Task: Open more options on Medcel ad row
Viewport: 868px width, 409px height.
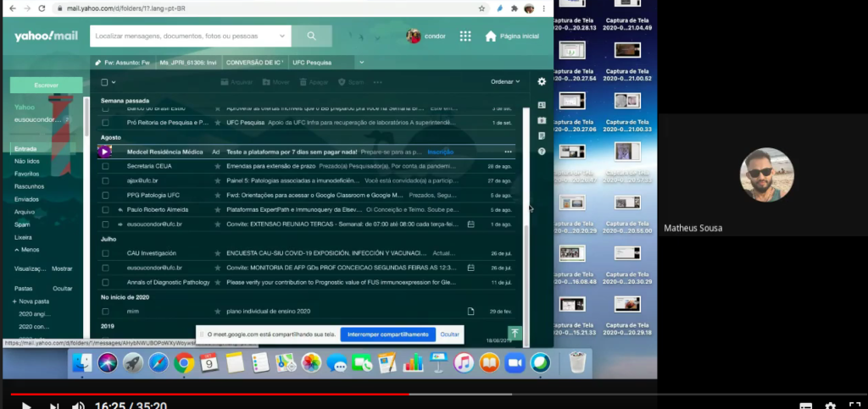Action: [x=509, y=152]
